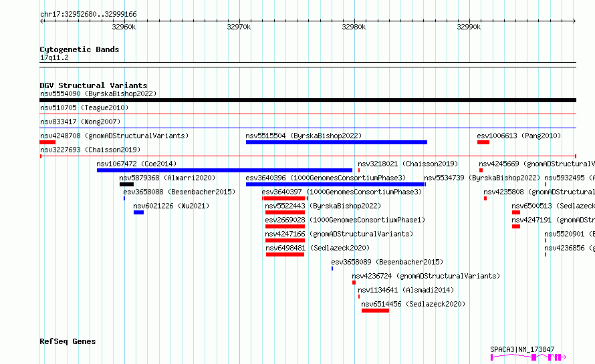Click the 32980k ruler mark
The height and width of the screenshot is (364, 595).
[x=354, y=27]
